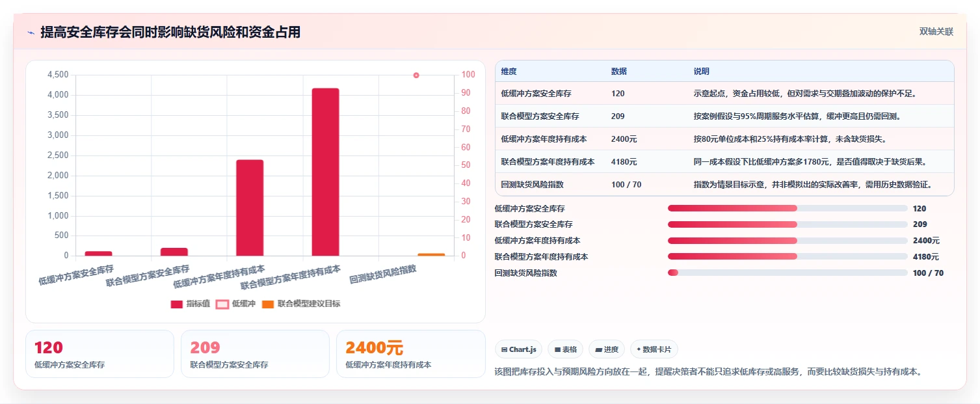Click the description starting with 指数为情景目标示意
Image resolution: width=980 pixels, height=404 pixels.
pyautogui.click(x=814, y=185)
